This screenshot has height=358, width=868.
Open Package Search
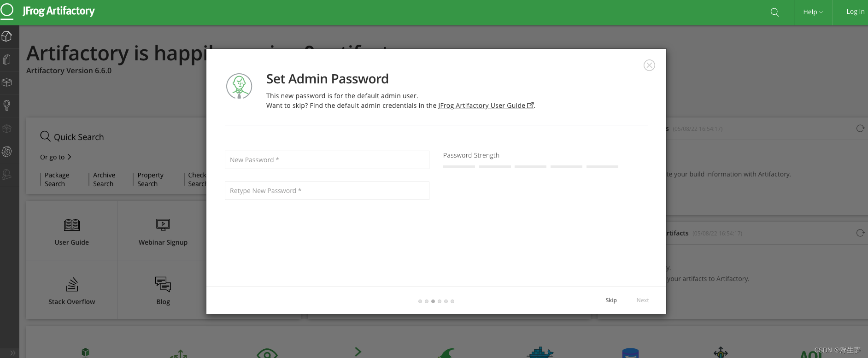click(57, 179)
